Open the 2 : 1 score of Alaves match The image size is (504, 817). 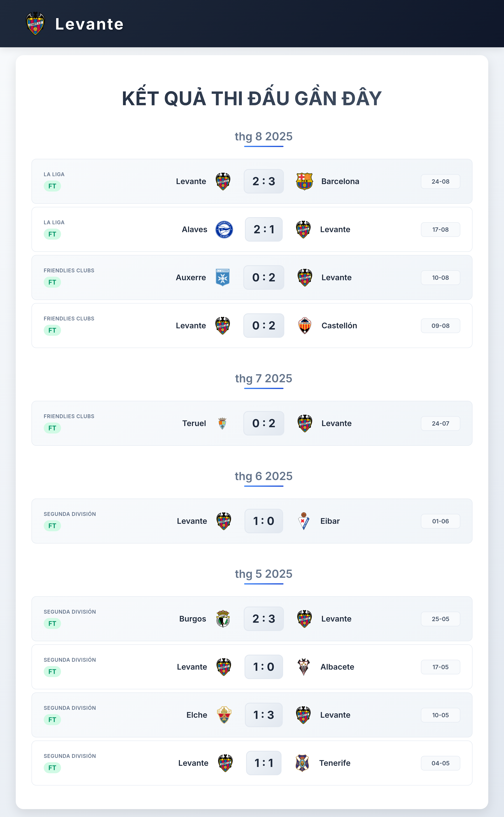[x=264, y=229]
